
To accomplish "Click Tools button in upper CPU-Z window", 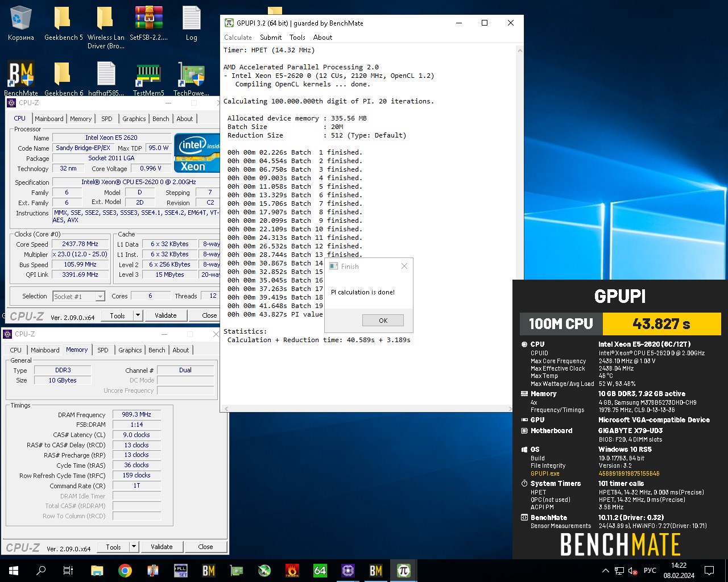I will coord(118,315).
